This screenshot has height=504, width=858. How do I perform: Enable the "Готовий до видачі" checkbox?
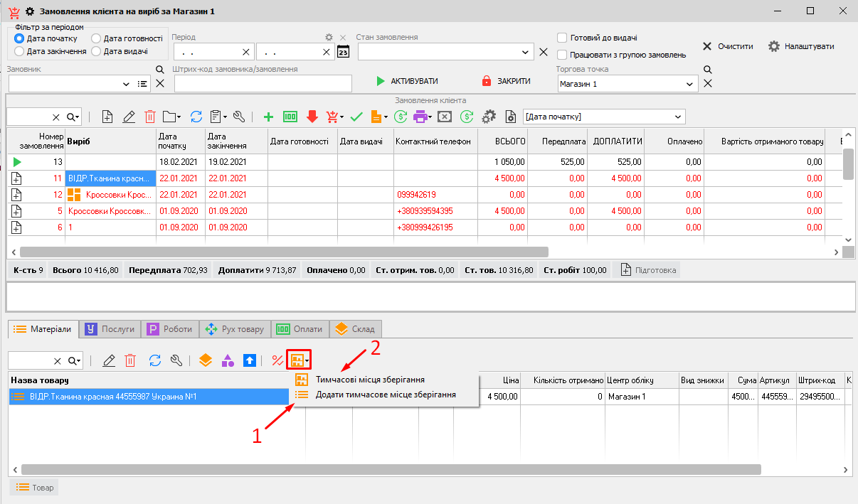pos(562,38)
